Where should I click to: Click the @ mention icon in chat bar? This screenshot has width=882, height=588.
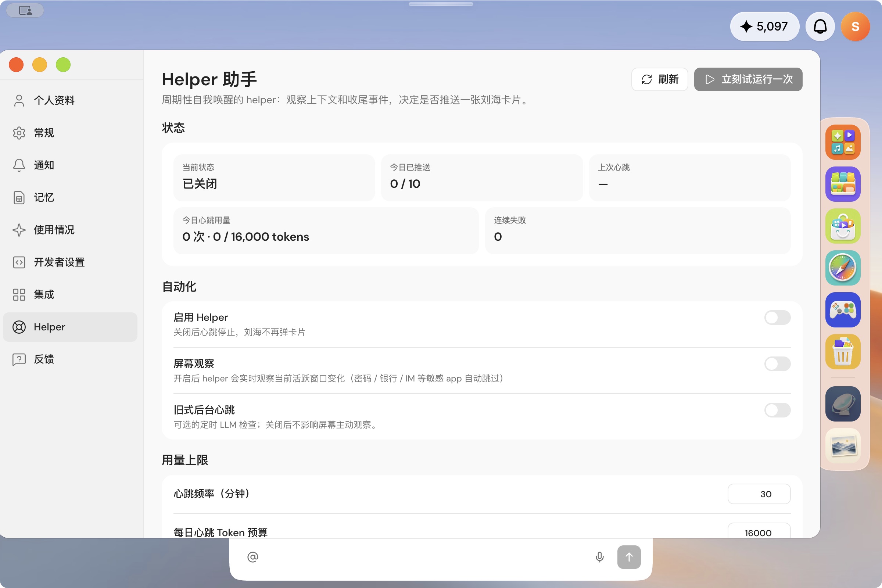(253, 557)
